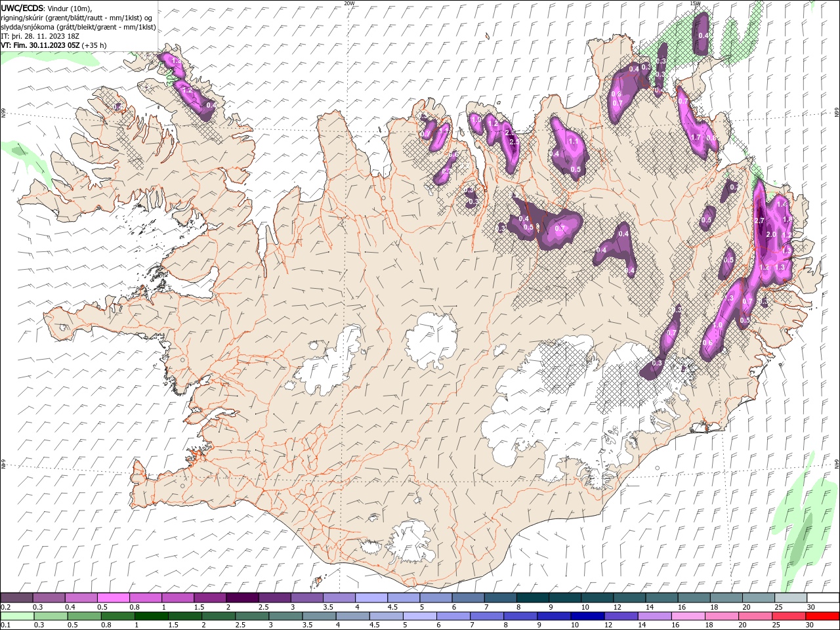Image resolution: width=840 pixels, height=630 pixels.
Task: Click the slydda/snjókoma legend description line
Action: (78, 27)
